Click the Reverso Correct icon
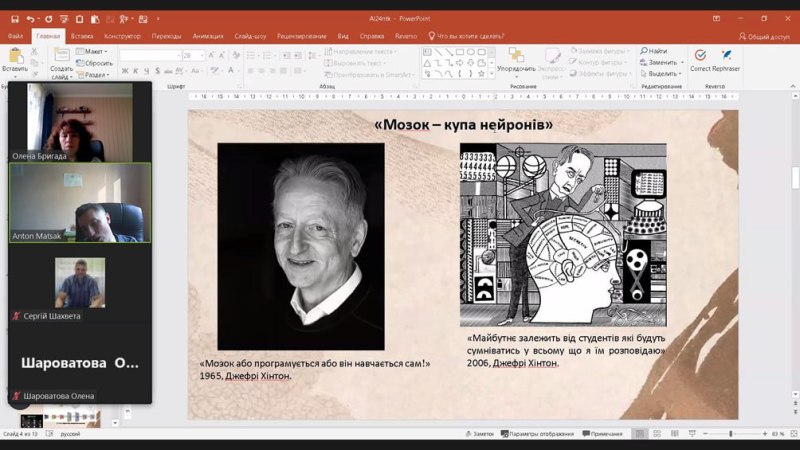800x450 pixels. 700,55
